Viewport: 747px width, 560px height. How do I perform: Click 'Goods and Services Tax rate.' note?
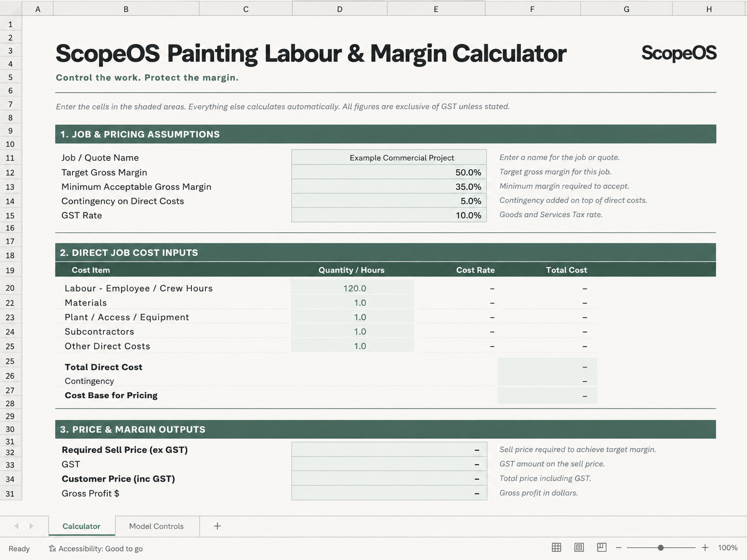tap(551, 215)
